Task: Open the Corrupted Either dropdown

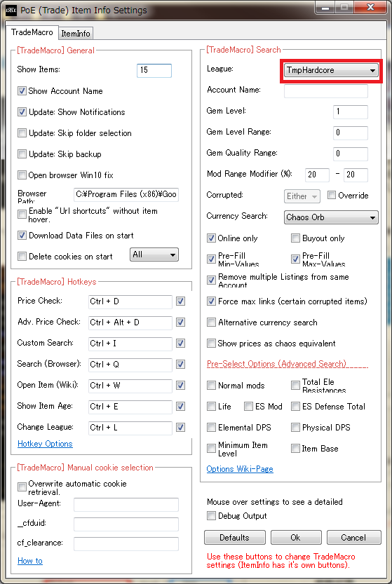Action: click(x=302, y=196)
